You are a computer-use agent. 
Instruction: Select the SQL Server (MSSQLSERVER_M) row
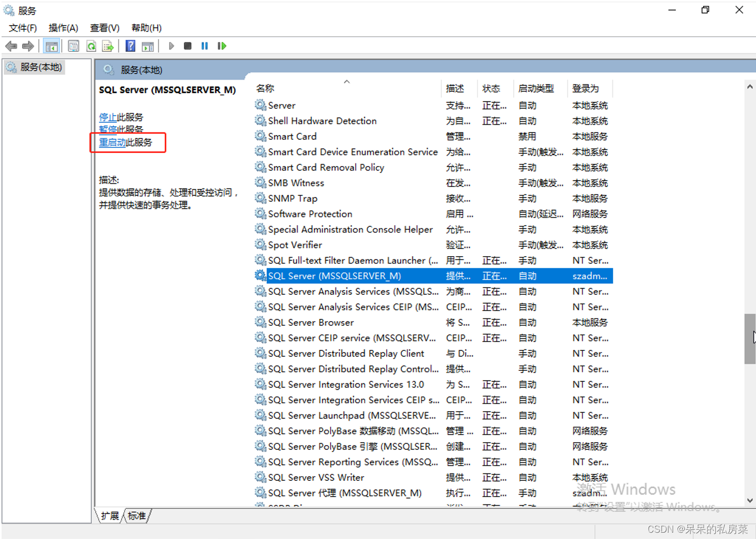click(433, 276)
